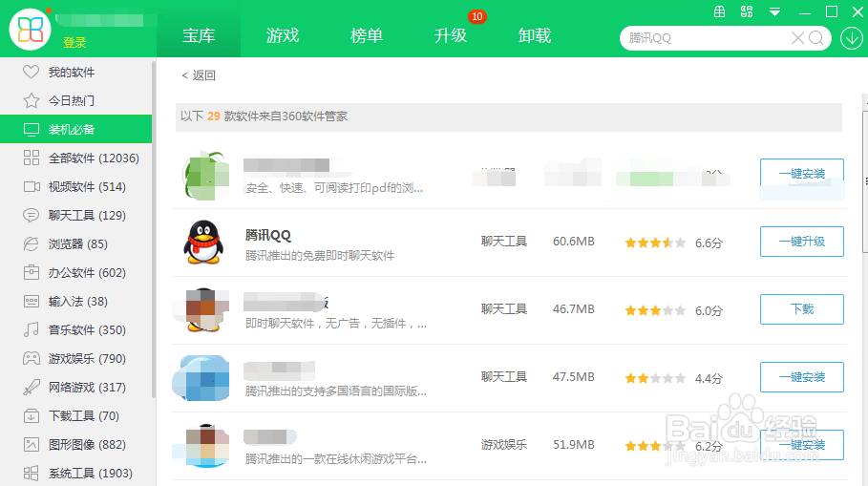Image resolution: width=868 pixels, height=486 pixels.
Task: Click the music note icon beside 音乐软件
Action: (32, 330)
